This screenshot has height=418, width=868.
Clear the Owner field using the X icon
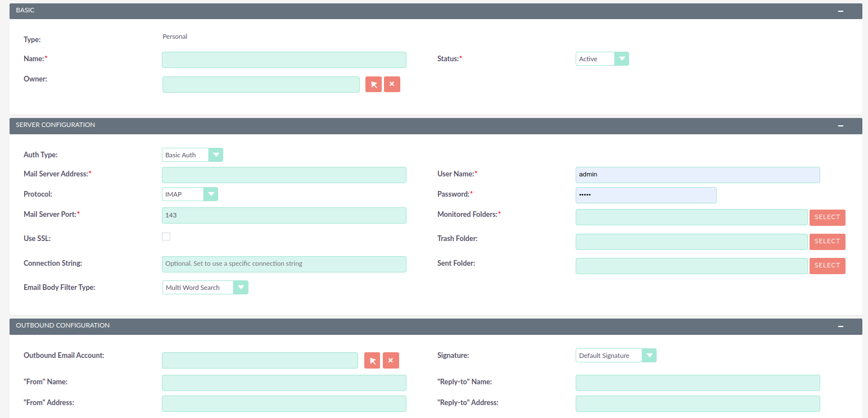[x=392, y=84]
